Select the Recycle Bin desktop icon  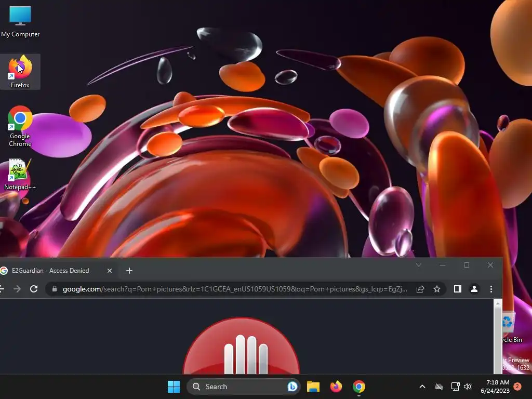click(x=512, y=327)
